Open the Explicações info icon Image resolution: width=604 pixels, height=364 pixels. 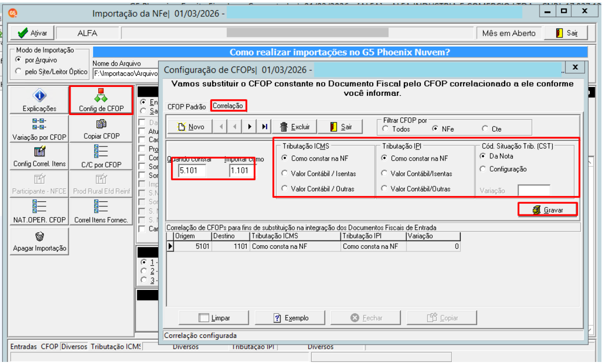pyautogui.click(x=39, y=100)
